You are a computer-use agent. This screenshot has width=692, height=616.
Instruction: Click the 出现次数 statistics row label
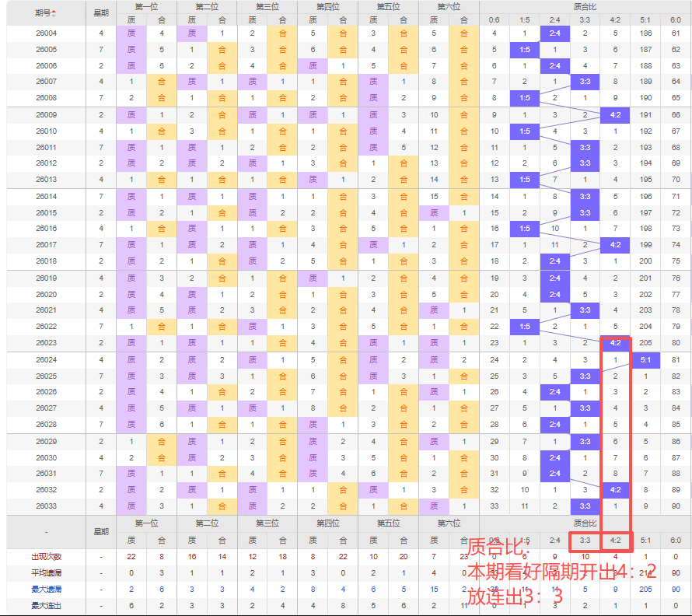(x=47, y=556)
